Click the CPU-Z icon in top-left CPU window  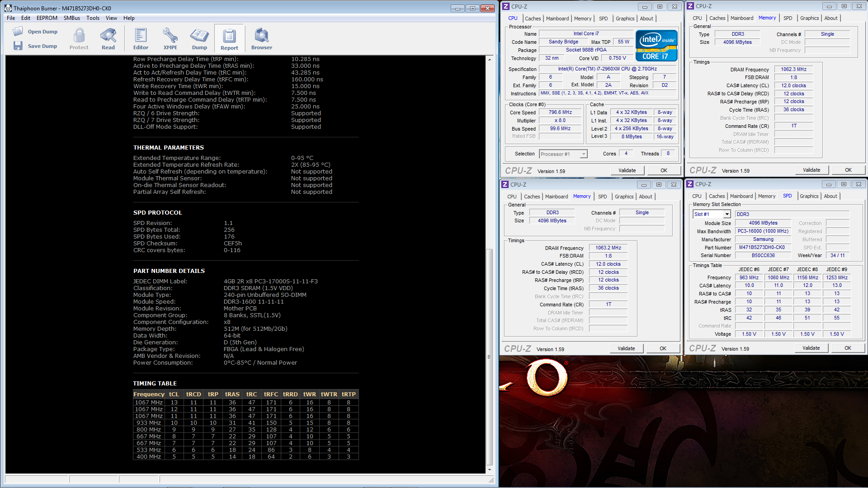pos(506,6)
